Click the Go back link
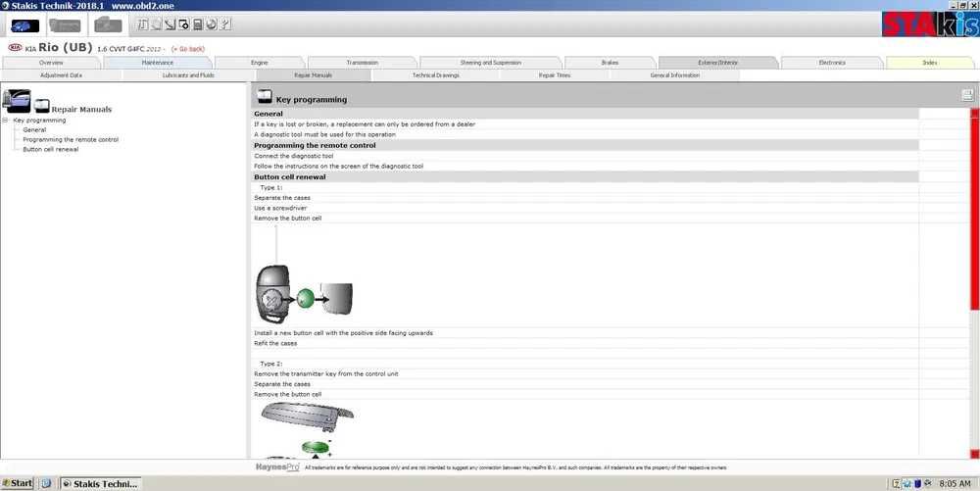The height and width of the screenshot is (491, 980). coord(188,49)
